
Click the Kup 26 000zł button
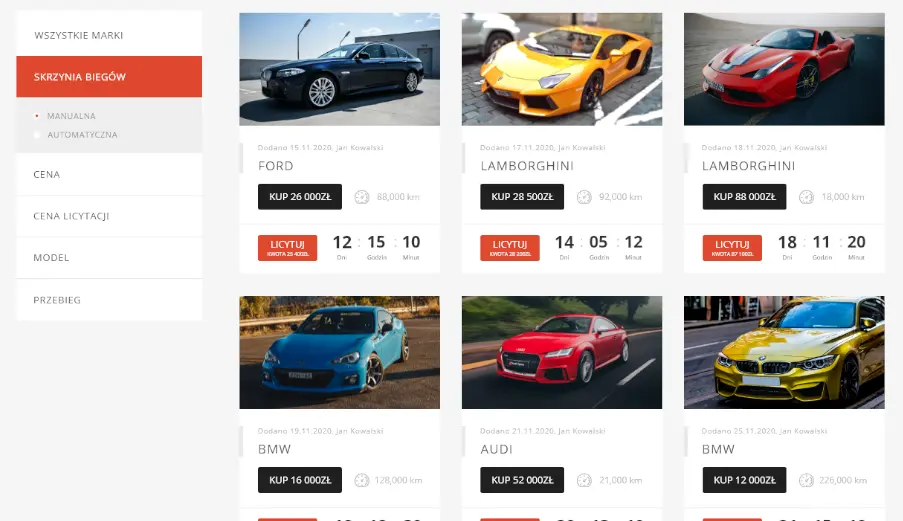click(x=300, y=197)
